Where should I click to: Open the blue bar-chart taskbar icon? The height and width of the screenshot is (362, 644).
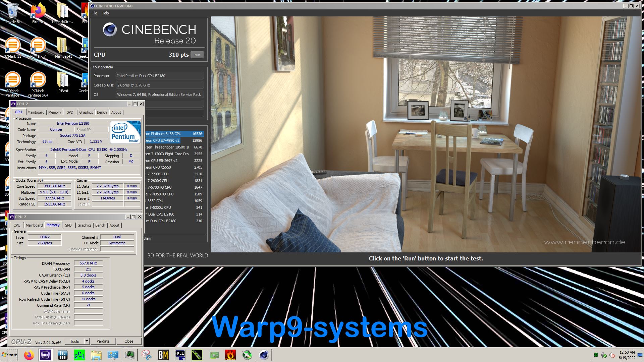(63, 355)
